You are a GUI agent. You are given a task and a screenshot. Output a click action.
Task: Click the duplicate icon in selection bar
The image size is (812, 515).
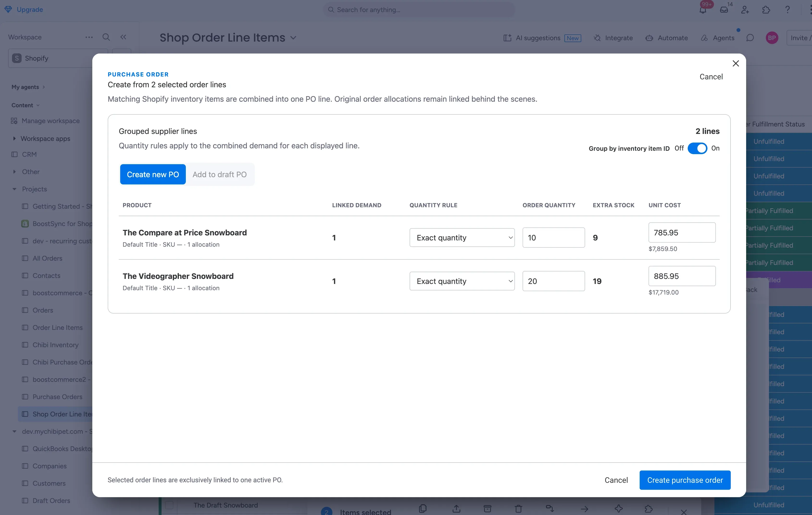423,508
